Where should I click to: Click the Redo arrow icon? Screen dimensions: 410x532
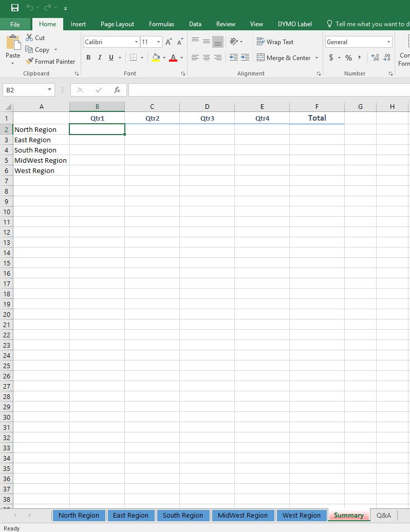[x=48, y=8]
